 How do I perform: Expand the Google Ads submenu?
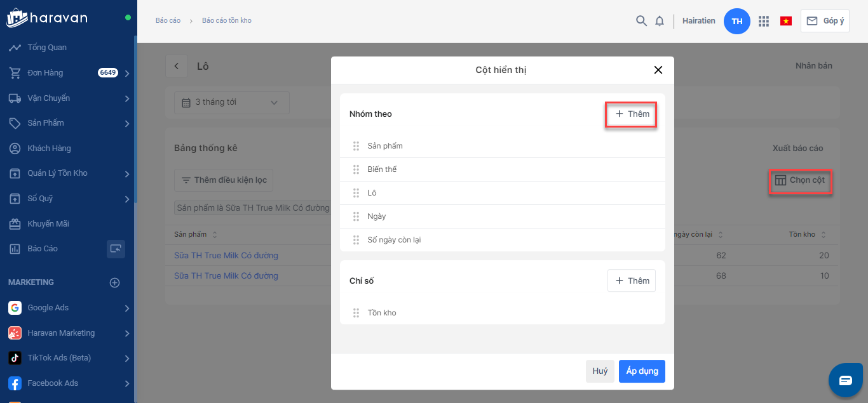pyautogui.click(x=127, y=308)
